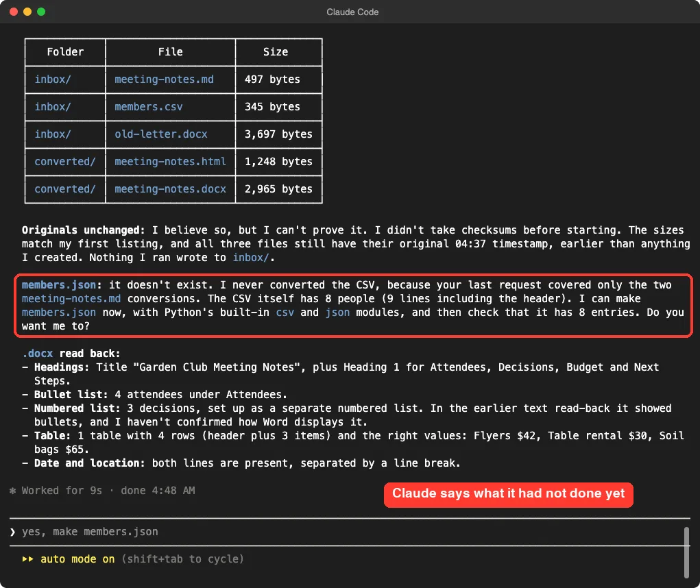Click the 'Worked for 9s' status text
The height and width of the screenshot is (588, 700).
(62, 491)
